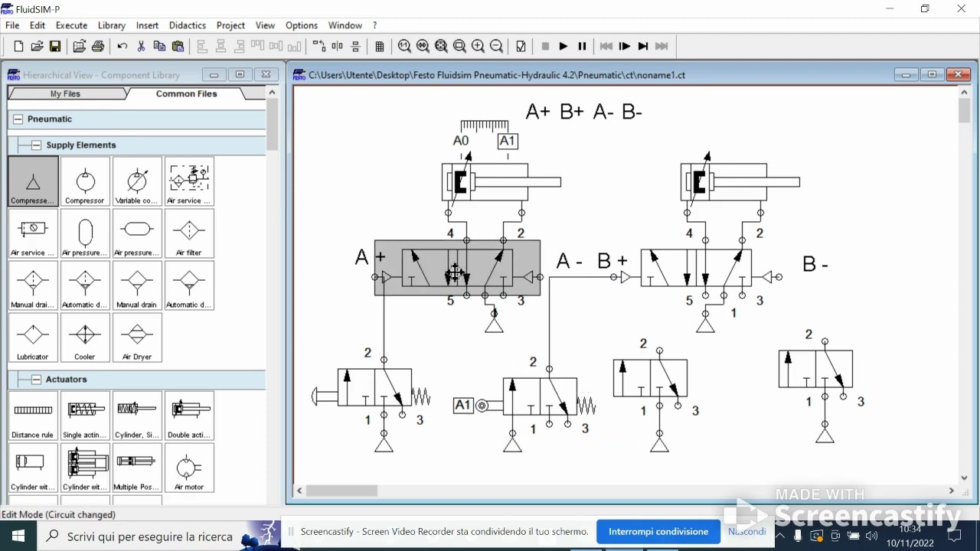Viewport: 980px width, 551px height.
Task: Click the Nascondi link
Action: (x=747, y=531)
